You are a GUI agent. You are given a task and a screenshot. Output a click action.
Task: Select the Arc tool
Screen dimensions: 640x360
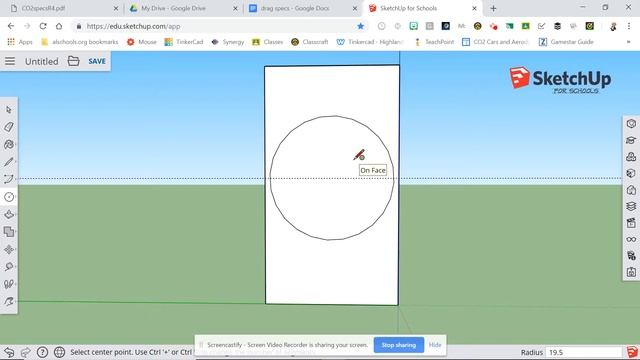click(9, 179)
